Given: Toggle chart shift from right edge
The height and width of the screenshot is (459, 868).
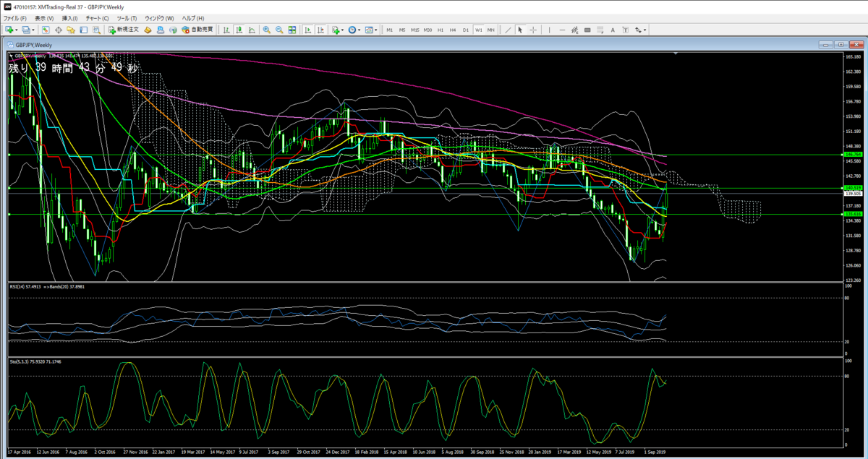Looking at the screenshot, I should click(x=320, y=30).
